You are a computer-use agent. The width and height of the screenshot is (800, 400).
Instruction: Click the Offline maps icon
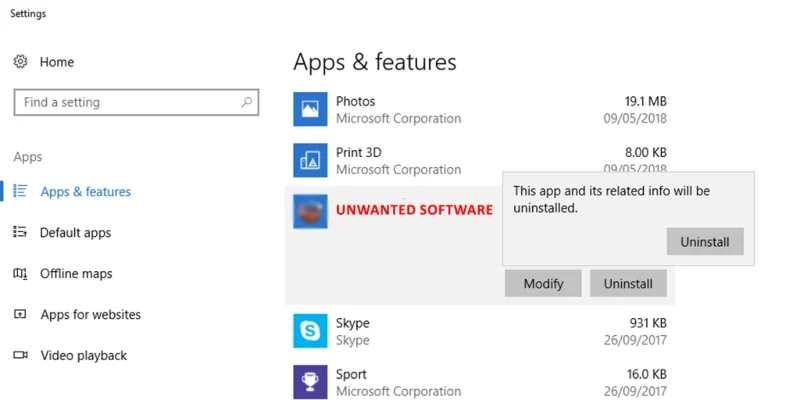click(20, 273)
